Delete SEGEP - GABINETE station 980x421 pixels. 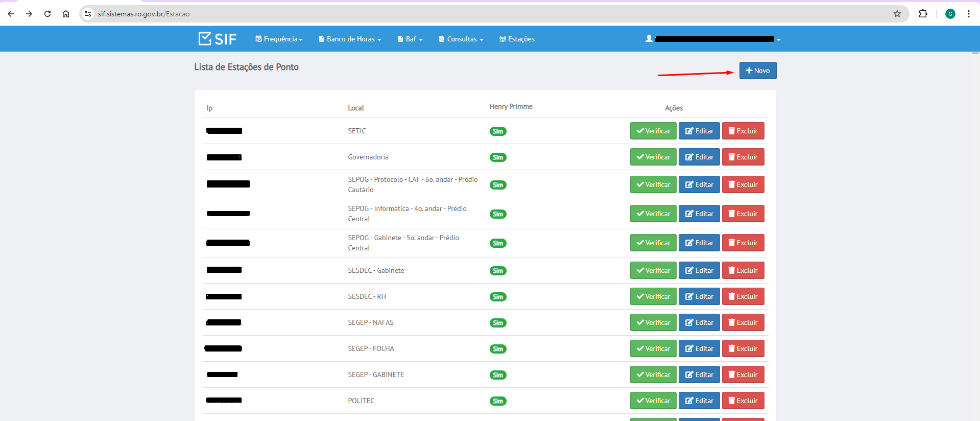tap(743, 375)
